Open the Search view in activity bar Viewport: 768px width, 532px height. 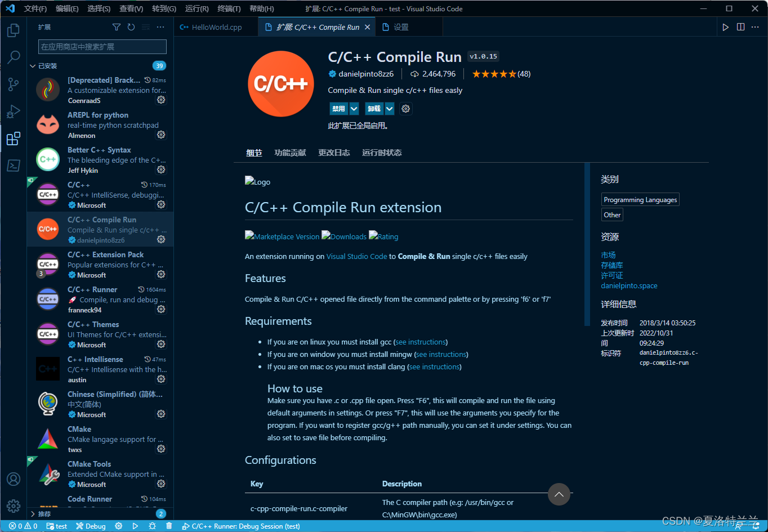(x=14, y=57)
